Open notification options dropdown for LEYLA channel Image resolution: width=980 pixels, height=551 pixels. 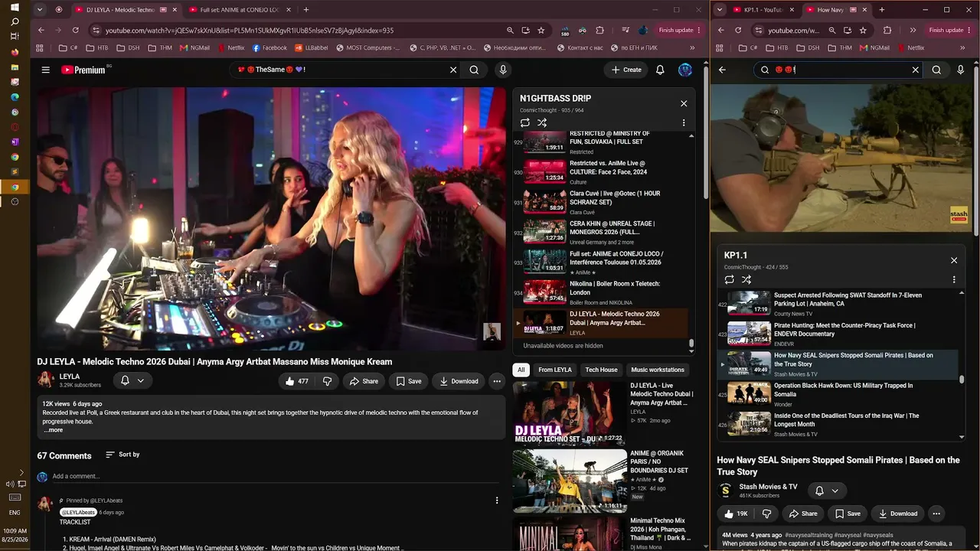coord(132,380)
